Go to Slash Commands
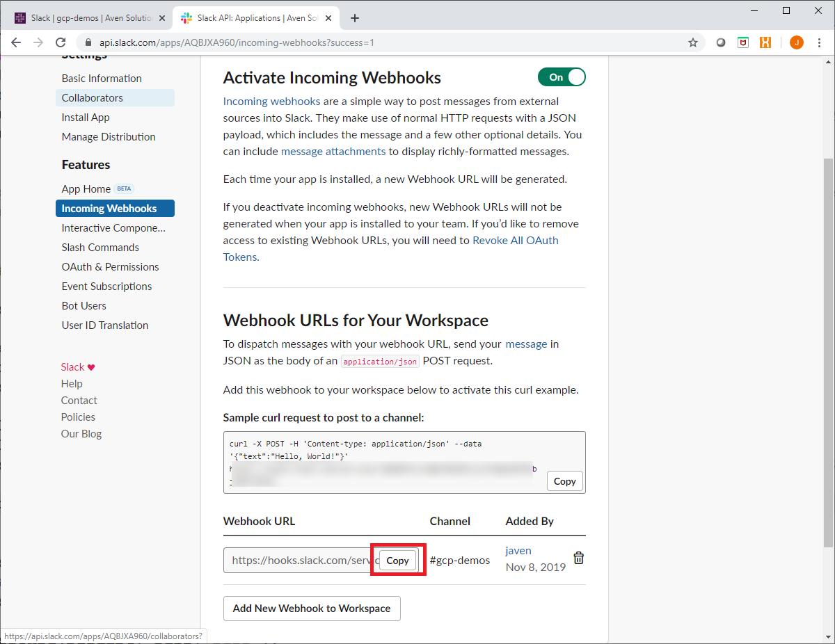 pos(100,248)
